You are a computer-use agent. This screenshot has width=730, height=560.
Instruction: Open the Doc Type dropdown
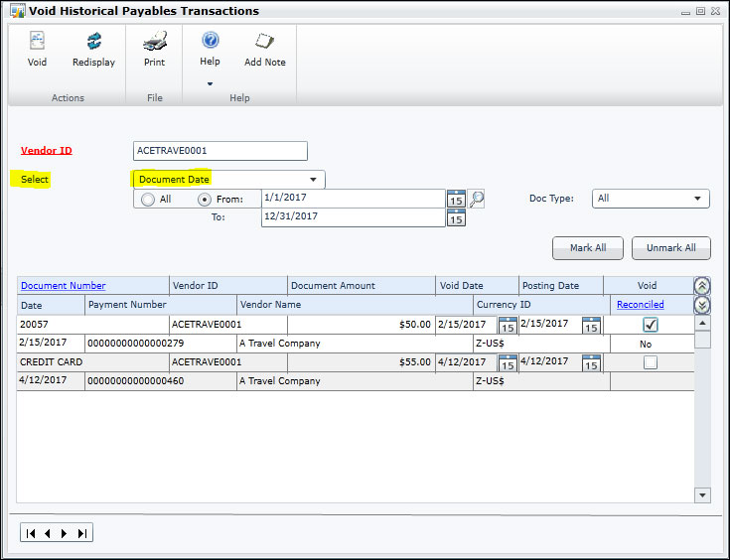(x=651, y=199)
